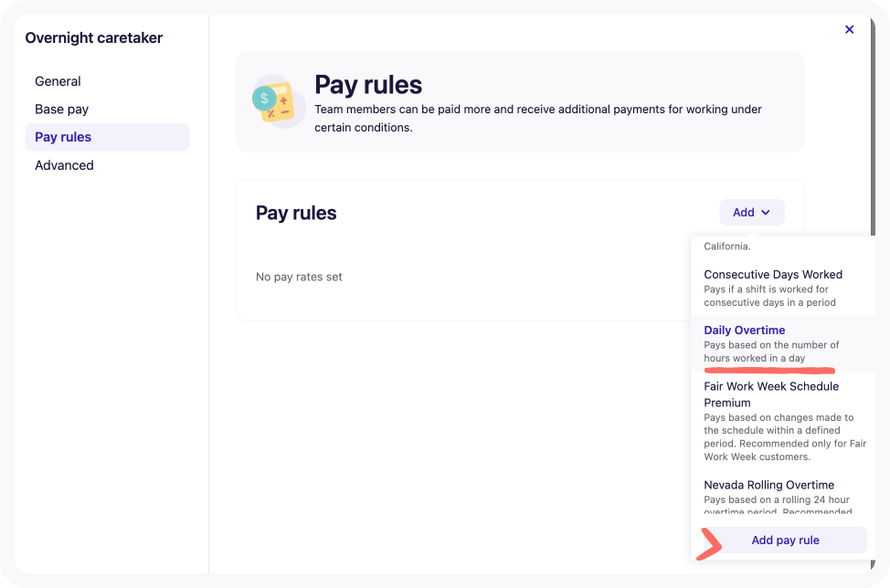Click the Add pay rule button
This screenshot has height=588, width=890.
click(x=784, y=540)
